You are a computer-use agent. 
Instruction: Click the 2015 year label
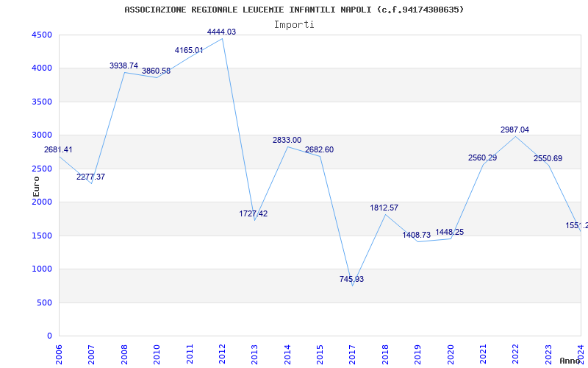point(320,355)
